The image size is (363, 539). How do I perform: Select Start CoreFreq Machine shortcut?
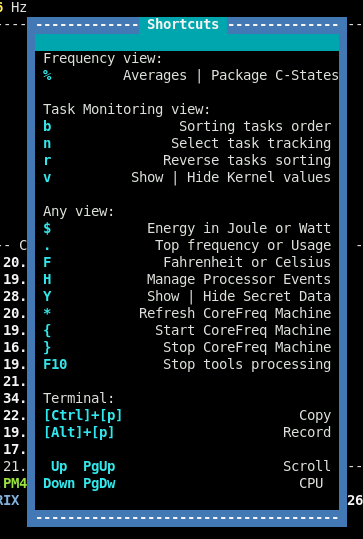click(x=187, y=331)
